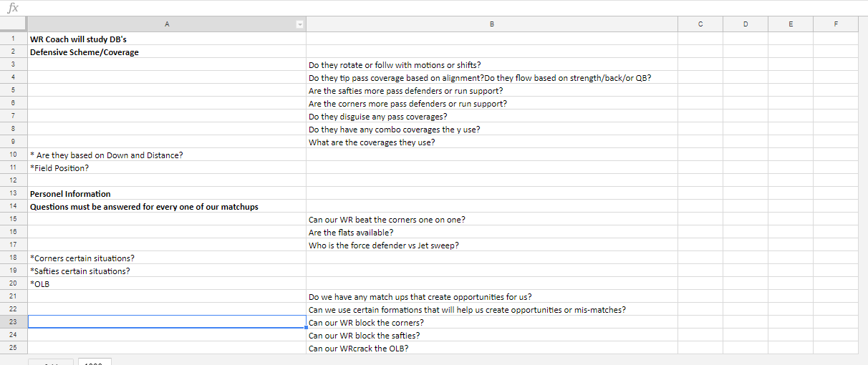Select column C header
Screen dimensions: 868x365
700,24
